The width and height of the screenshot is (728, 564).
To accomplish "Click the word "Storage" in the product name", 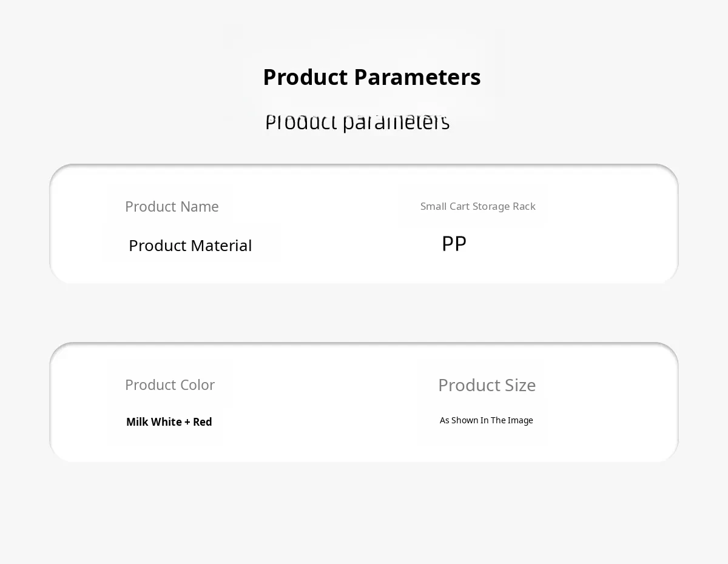I will [490, 206].
